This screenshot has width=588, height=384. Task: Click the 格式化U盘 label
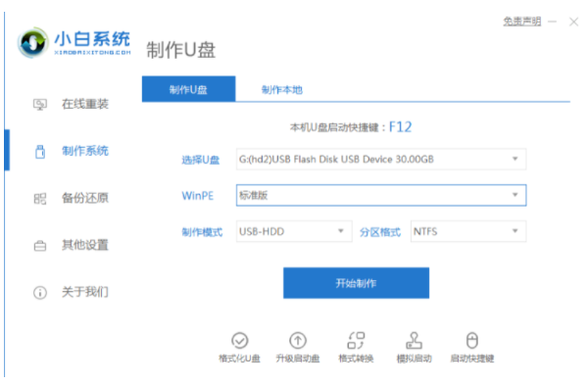240,359
